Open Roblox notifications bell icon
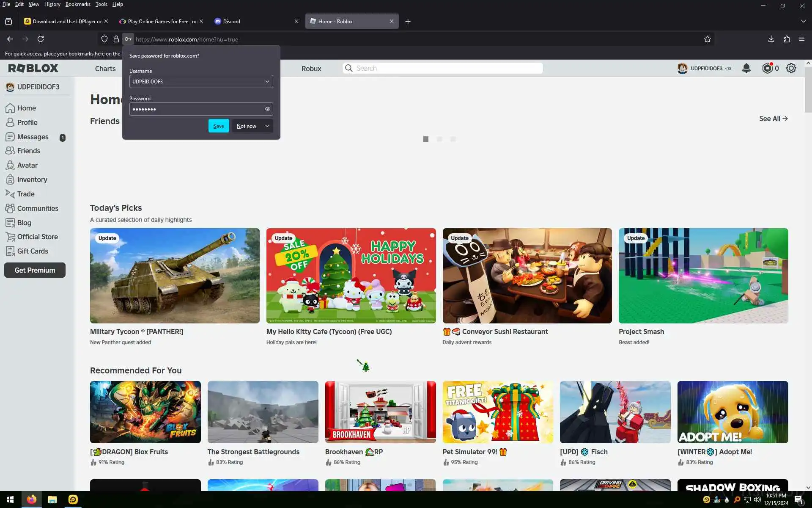 pyautogui.click(x=746, y=68)
